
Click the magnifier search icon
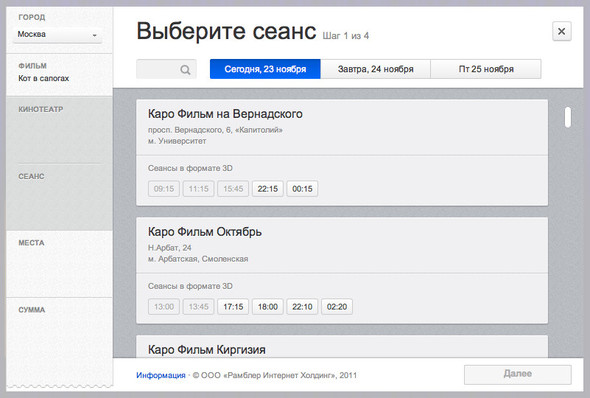coord(185,70)
